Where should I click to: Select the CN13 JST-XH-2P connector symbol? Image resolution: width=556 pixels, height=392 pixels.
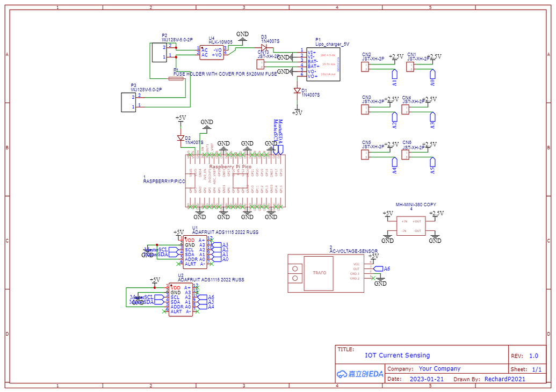[x=260, y=64]
